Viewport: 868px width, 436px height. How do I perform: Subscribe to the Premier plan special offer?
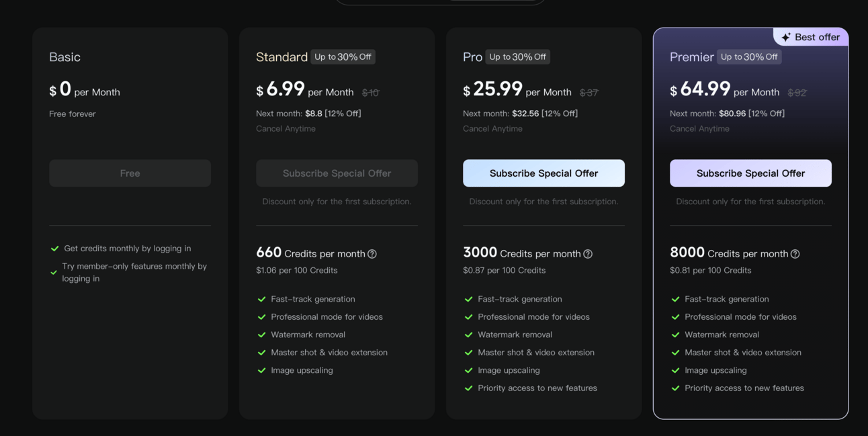[x=750, y=173]
